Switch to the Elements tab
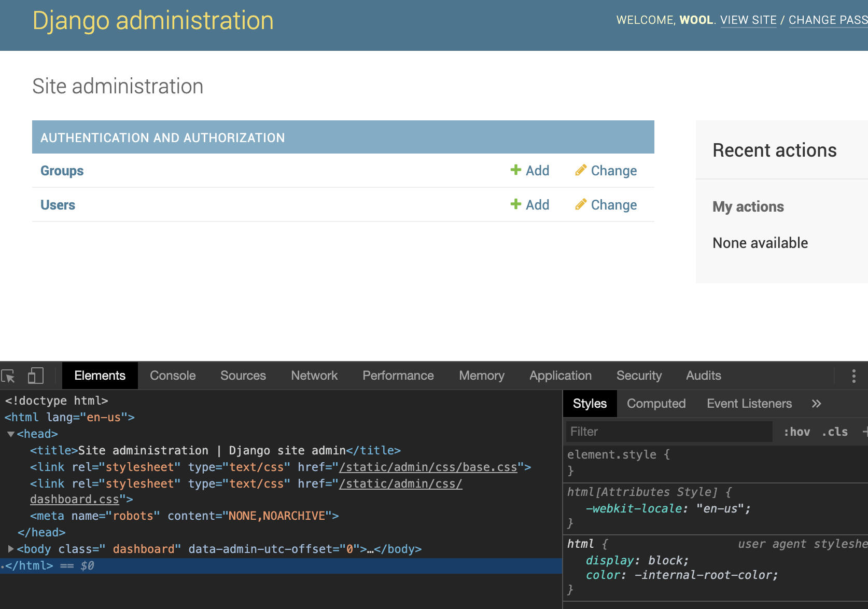The image size is (868, 609). 100,376
